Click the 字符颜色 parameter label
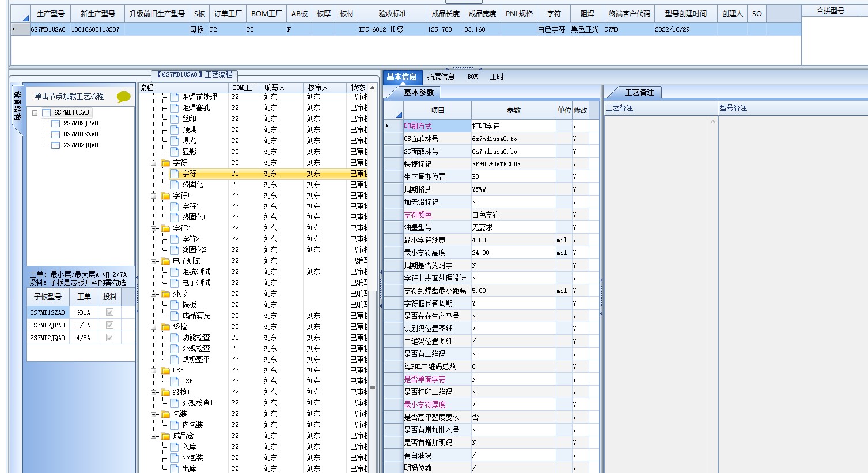 pos(418,215)
